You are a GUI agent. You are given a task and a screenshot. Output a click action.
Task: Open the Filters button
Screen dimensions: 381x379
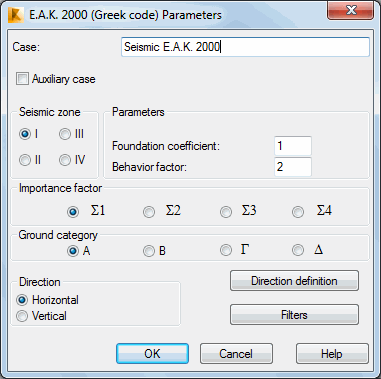click(x=294, y=315)
